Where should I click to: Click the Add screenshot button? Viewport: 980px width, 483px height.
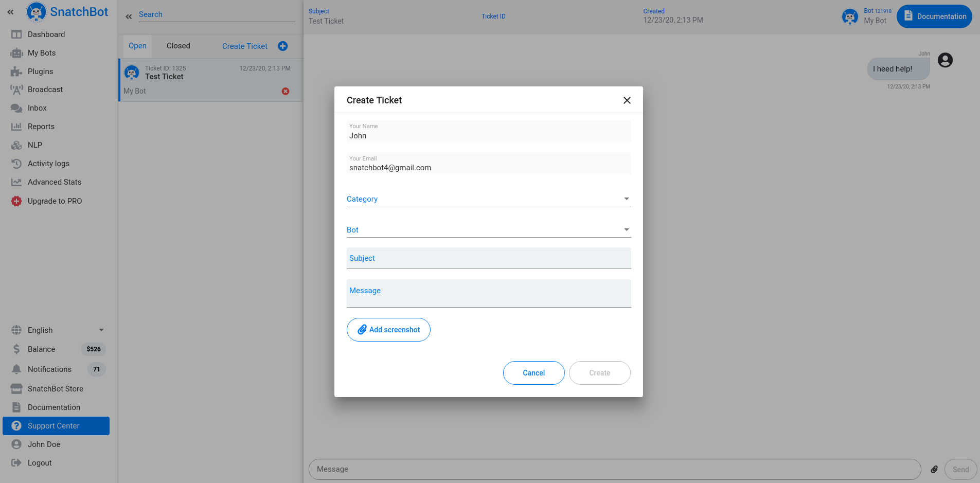click(x=388, y=330)
